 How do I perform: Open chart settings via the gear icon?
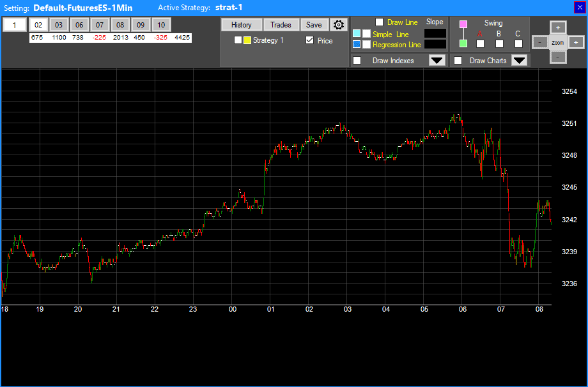[x=339, y=25]
